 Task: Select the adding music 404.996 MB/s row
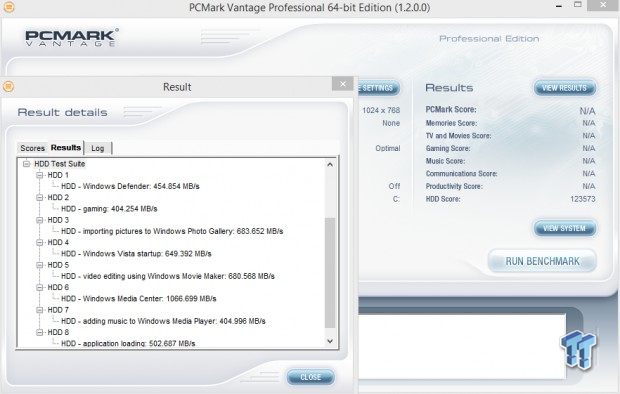pos(163,321)
